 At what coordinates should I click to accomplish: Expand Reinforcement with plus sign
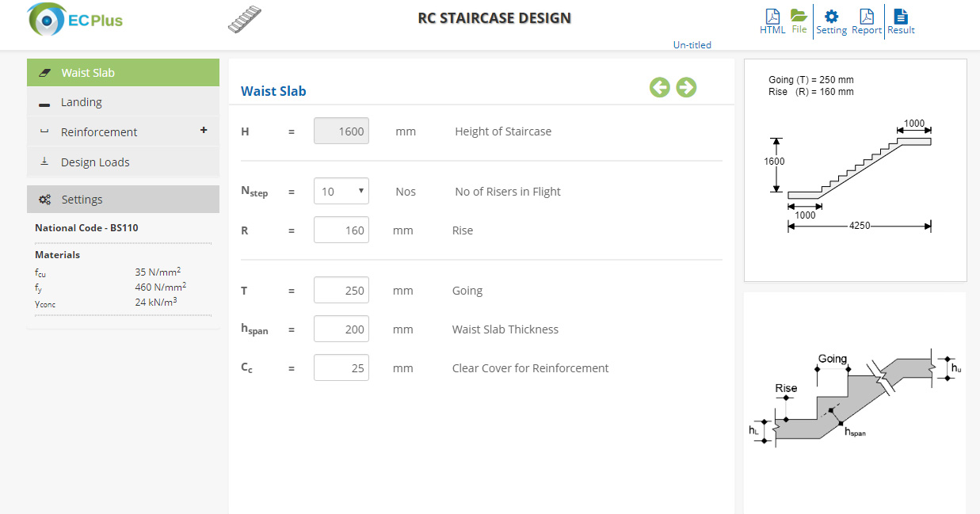point(204,131)
